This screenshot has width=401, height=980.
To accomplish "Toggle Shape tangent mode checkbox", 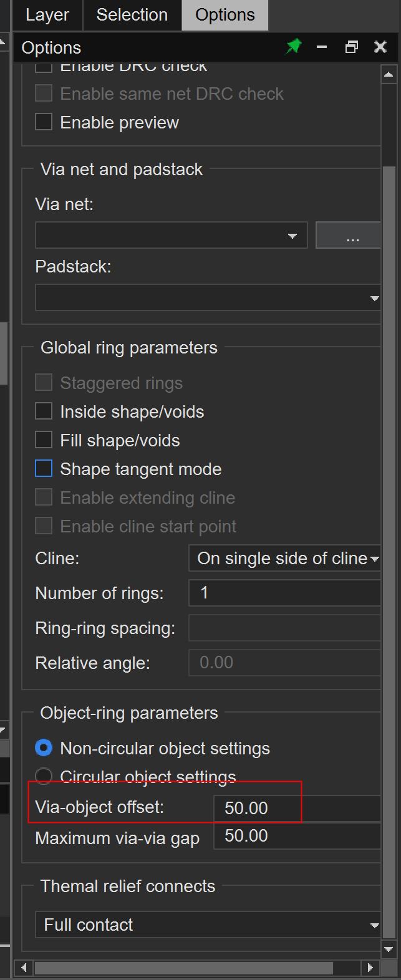I will click(x=44, y=469).
